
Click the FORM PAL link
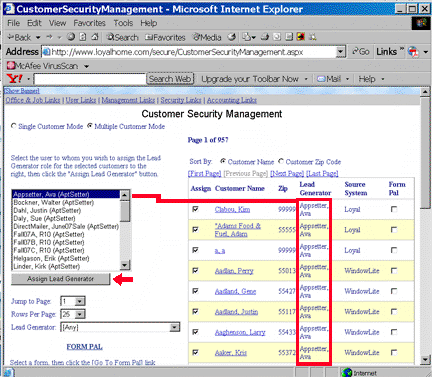tap(84, 347)
